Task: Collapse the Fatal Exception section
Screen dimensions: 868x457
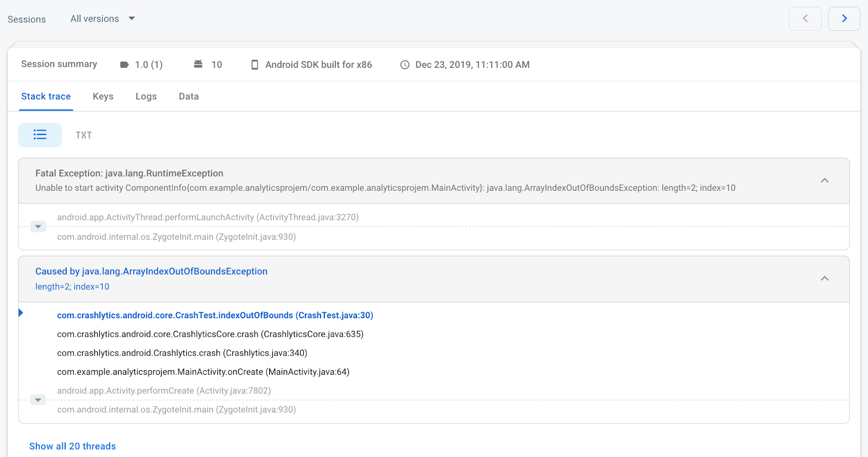Action: (824, 181)
